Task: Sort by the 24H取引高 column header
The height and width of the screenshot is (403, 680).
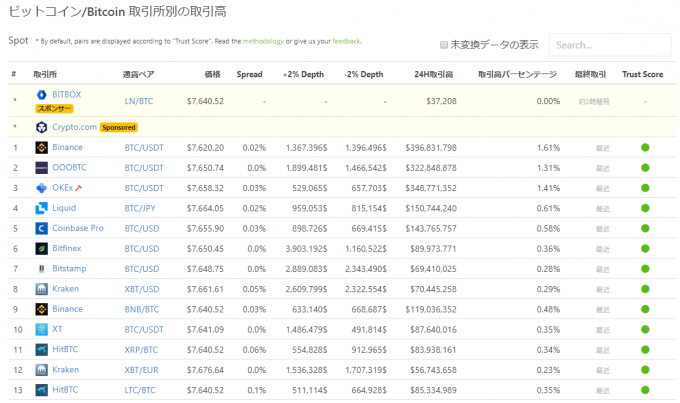Action: [434, 74]
